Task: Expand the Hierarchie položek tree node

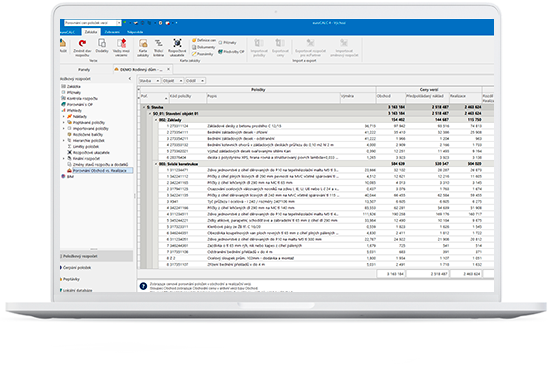Action: (x=63, y=140)
